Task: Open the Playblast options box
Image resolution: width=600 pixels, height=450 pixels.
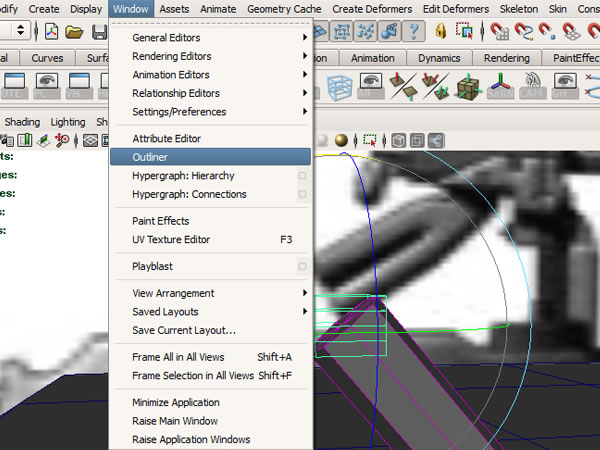Action: 302,267
